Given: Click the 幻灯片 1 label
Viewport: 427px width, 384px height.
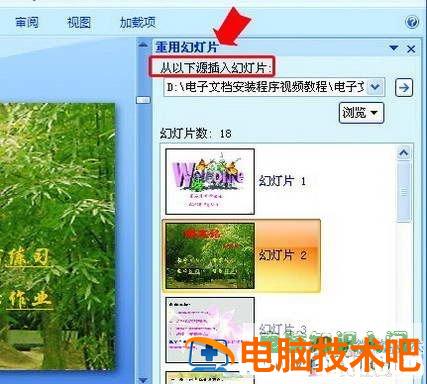Looking at the screenshot, I should (x=282, y=181).
